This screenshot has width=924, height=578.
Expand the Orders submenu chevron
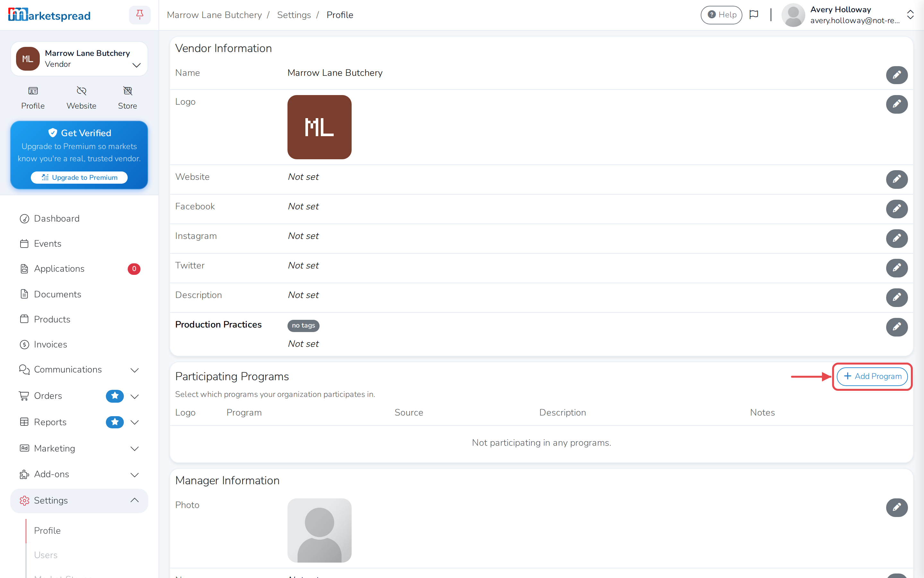(134, 397)
